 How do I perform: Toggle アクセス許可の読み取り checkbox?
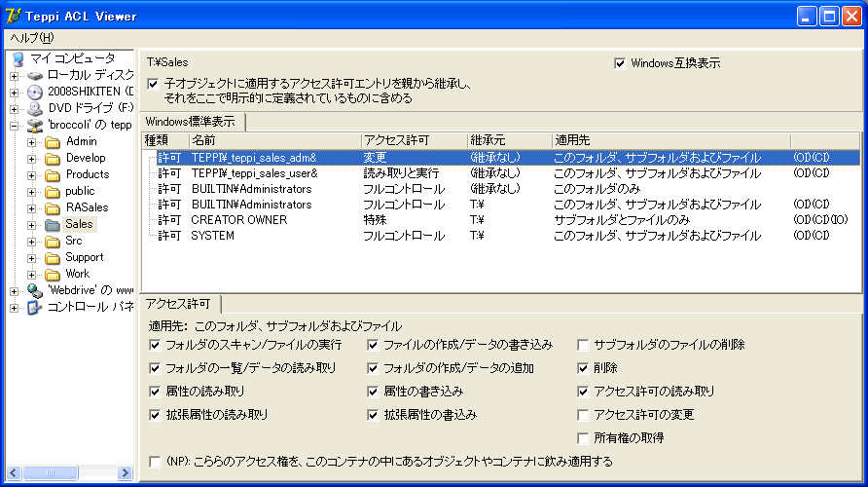coord(582,392)
